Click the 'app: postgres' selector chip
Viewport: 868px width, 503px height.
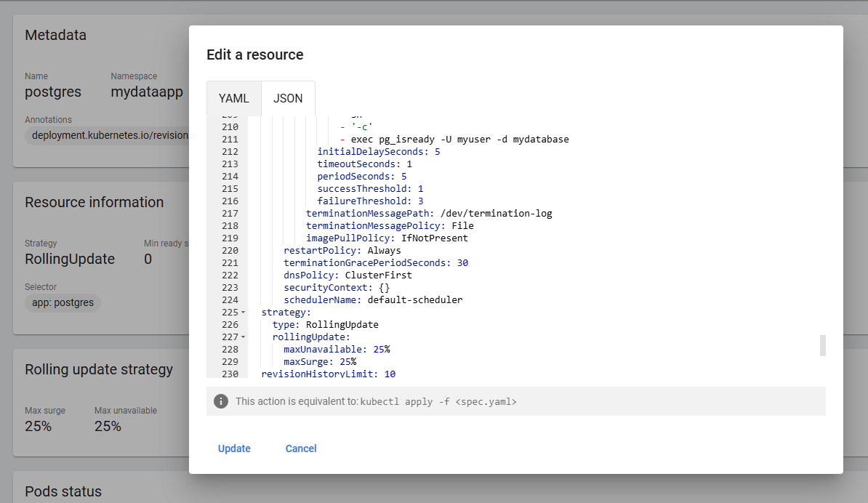63,302
